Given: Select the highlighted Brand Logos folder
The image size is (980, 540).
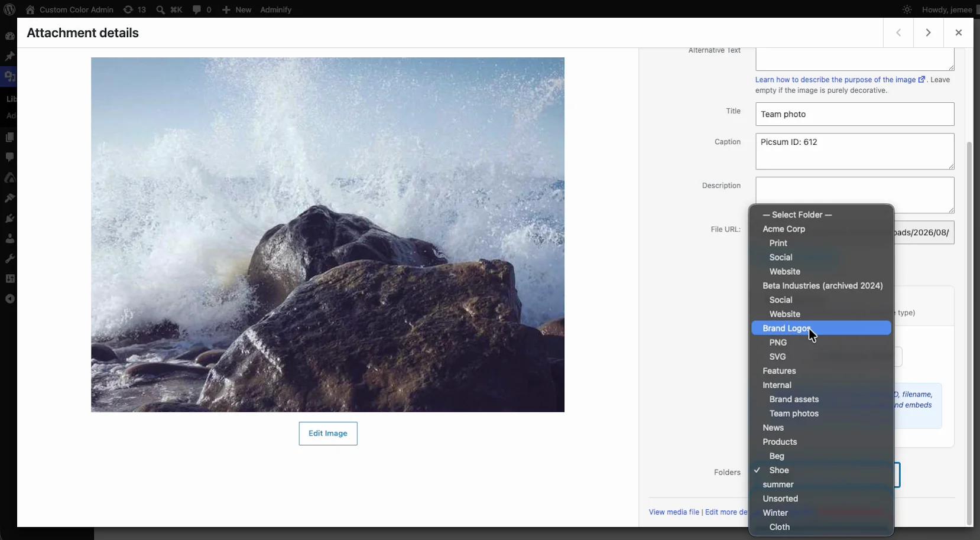Looking at the screenshot, I should pos(821,328).
